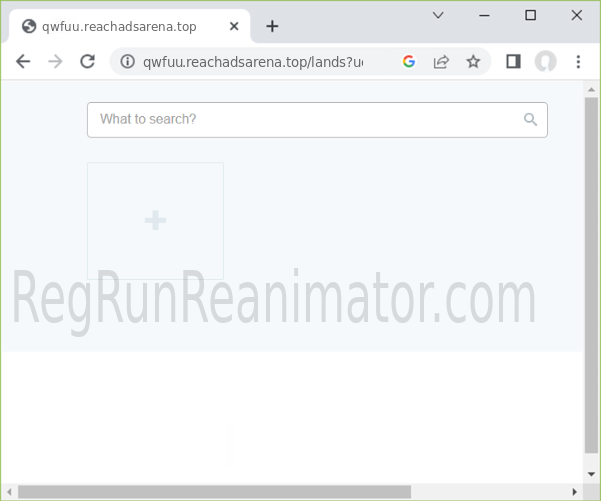Reload the current page
The height and width of the screenshot is (501, 601).
click(x=87, y=62)
